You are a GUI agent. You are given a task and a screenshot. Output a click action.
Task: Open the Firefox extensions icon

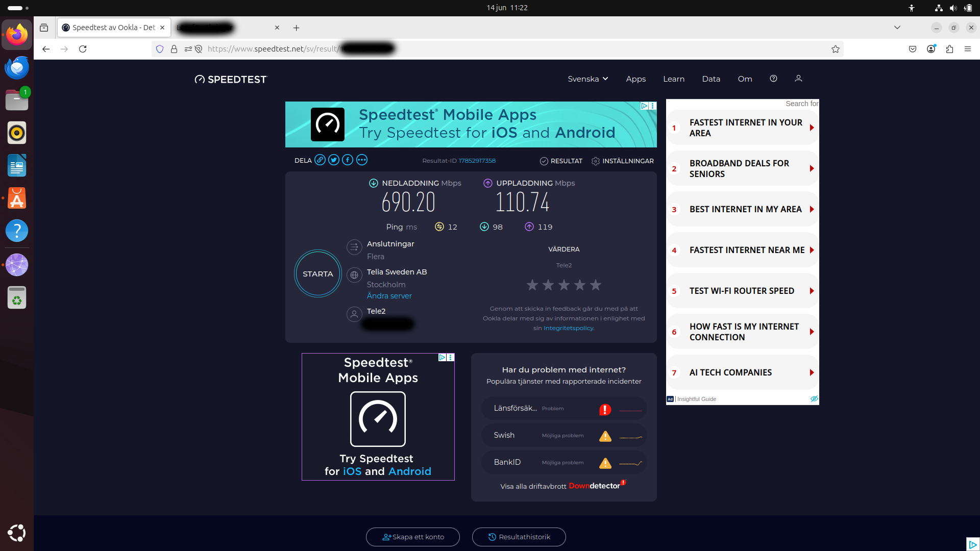(x=949, y=49)
